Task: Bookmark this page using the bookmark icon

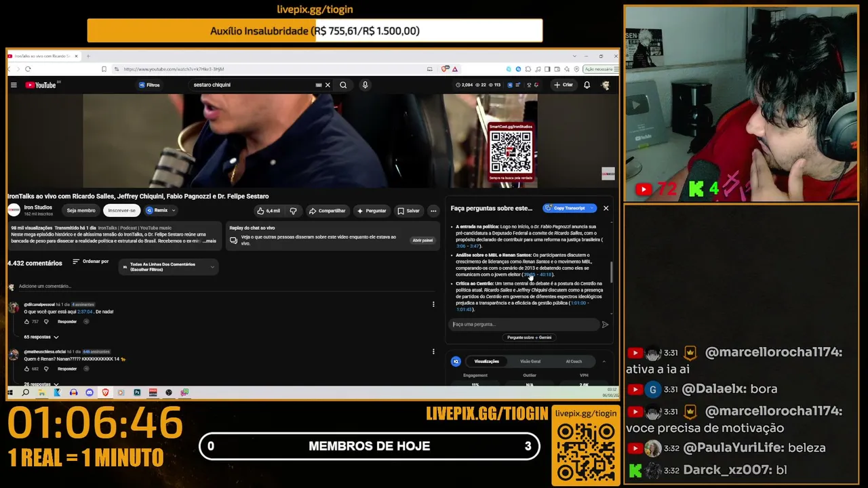Action: pyautogui.click(x=104, y=68)
